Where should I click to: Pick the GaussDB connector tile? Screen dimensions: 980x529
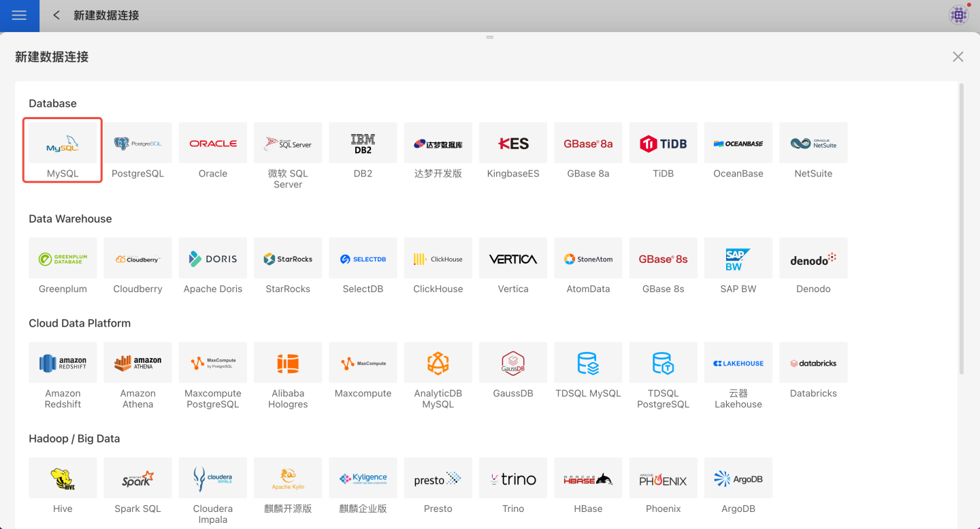click(x=513, y=363)
